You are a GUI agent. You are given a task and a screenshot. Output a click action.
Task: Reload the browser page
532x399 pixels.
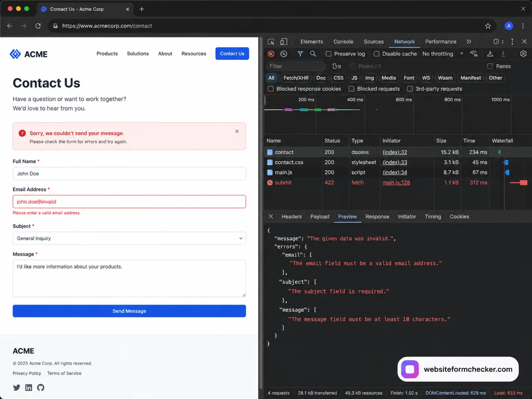click(38, 26)
